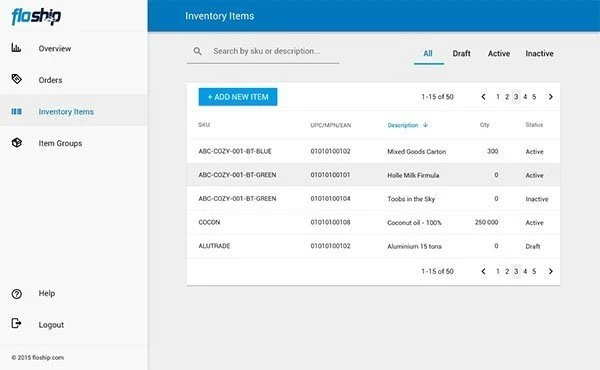Sort by the UPC/MPN/EAN column header
The width and height of the screenshot is (600, 370).
click(x=331, y=125)
